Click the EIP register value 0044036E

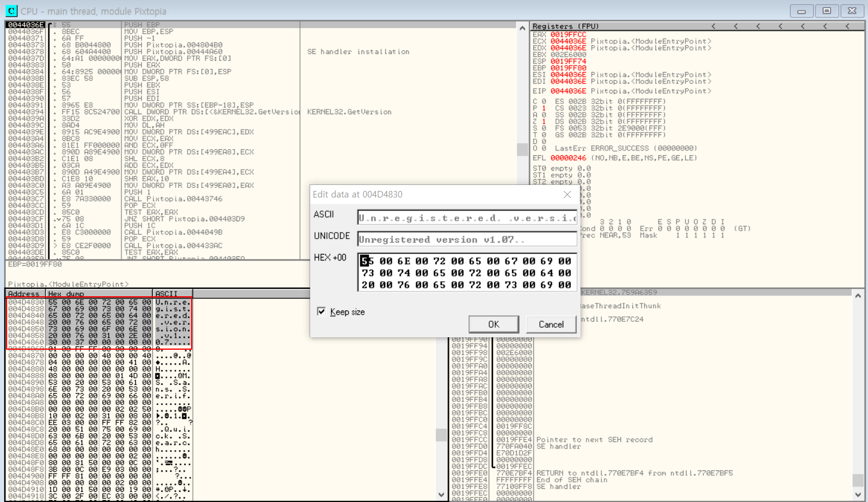coord(568,91)
